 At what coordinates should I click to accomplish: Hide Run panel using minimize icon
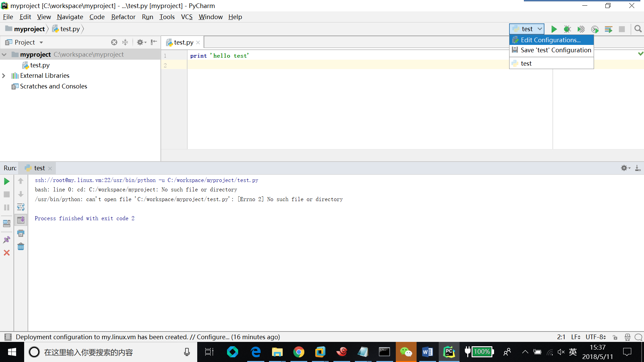point(638,168)
